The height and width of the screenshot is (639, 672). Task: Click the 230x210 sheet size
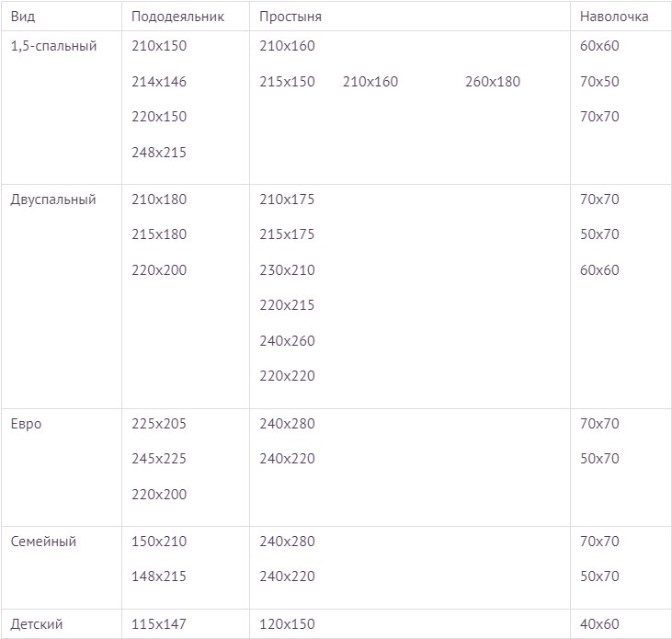(x=287, y=270)
